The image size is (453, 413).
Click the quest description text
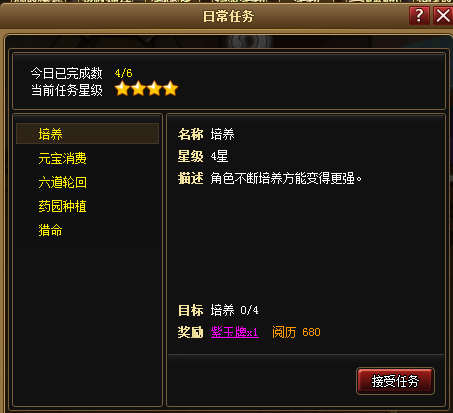(286, 179)
